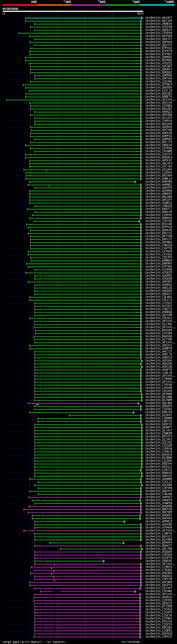Screen dimensions: 177x644
Task: Open hit UniRef100_B9EXS9
Action: click(159, 412)
